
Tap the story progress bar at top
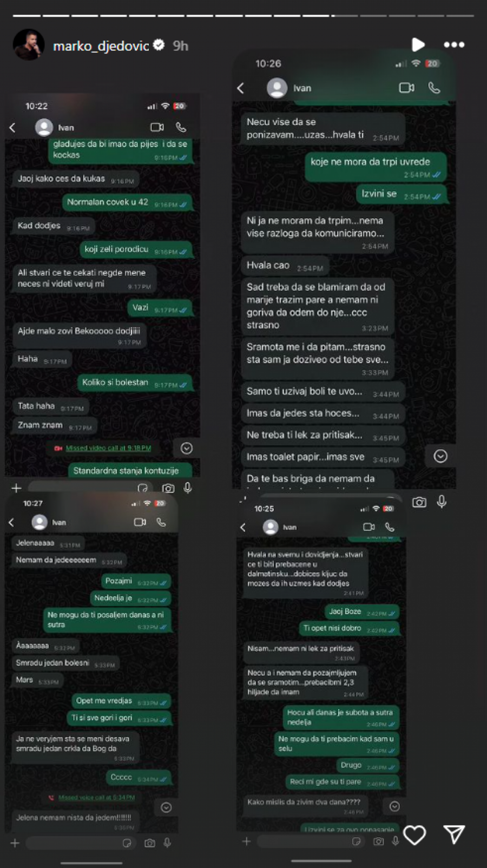tap(243, 16)
